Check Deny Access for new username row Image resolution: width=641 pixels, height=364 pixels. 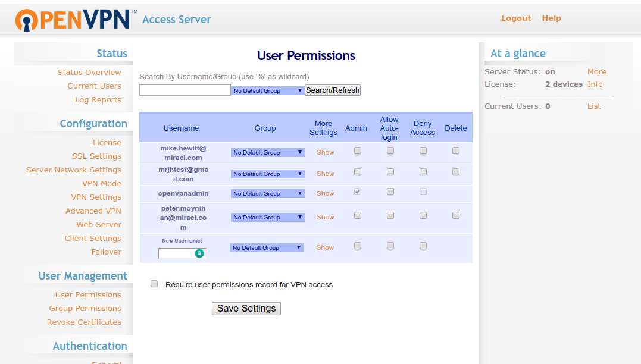[423, 246]
